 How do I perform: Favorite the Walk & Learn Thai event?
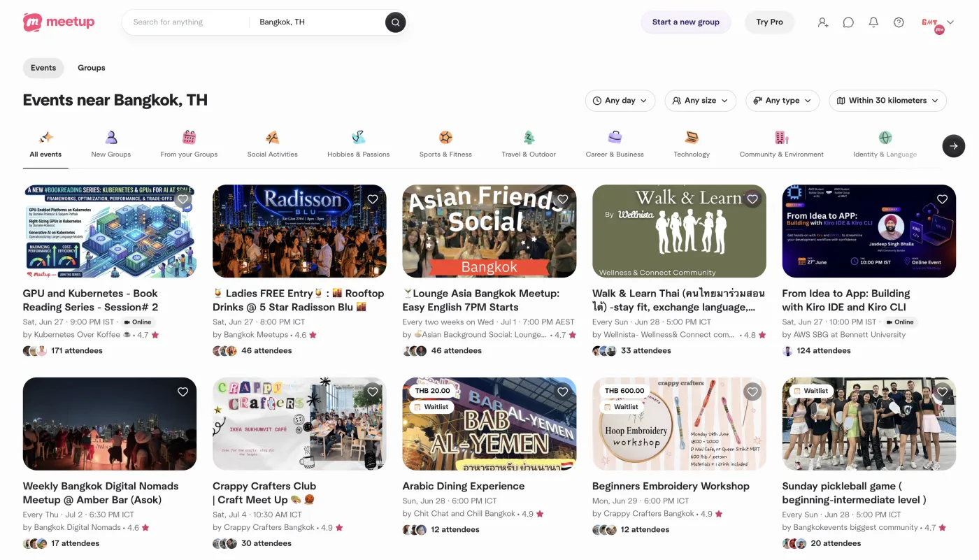click(752, 199)
